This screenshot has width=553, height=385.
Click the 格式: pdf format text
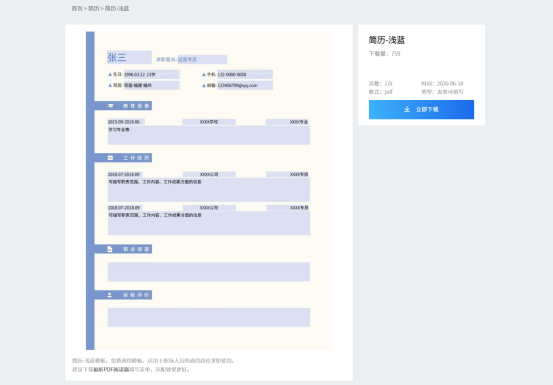point(381,92)
